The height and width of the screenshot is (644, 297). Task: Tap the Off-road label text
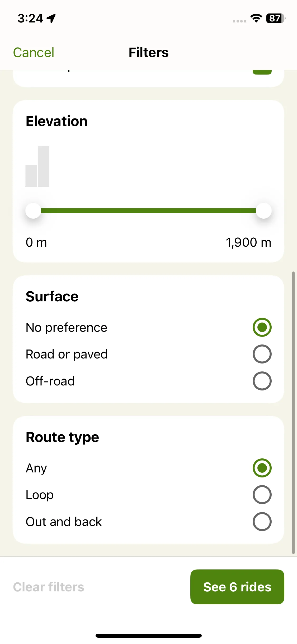click(x=50, y=381)
